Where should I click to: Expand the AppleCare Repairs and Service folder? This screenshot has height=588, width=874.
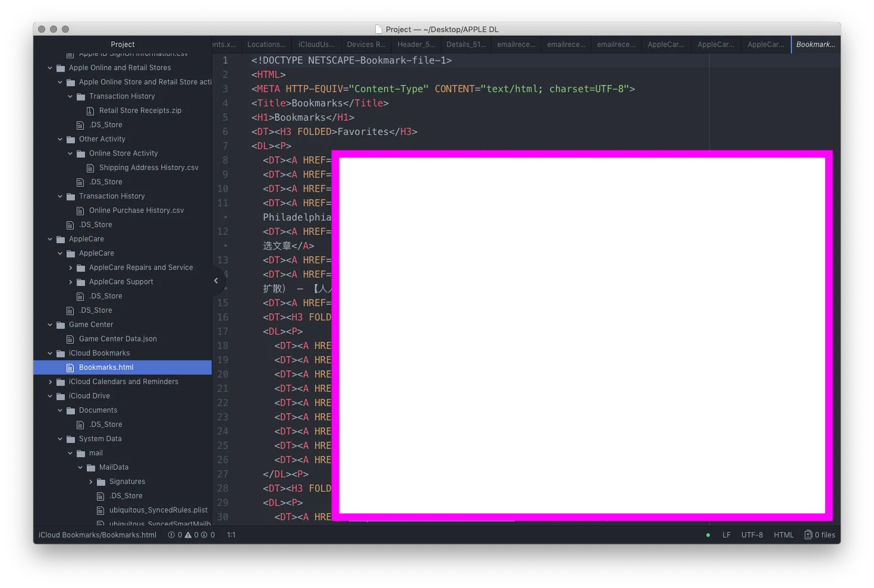click(70, 268)
